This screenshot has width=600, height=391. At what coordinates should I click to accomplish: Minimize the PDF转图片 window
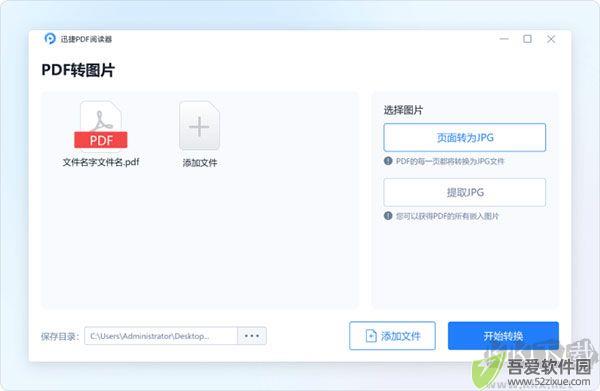click(504, 39)
